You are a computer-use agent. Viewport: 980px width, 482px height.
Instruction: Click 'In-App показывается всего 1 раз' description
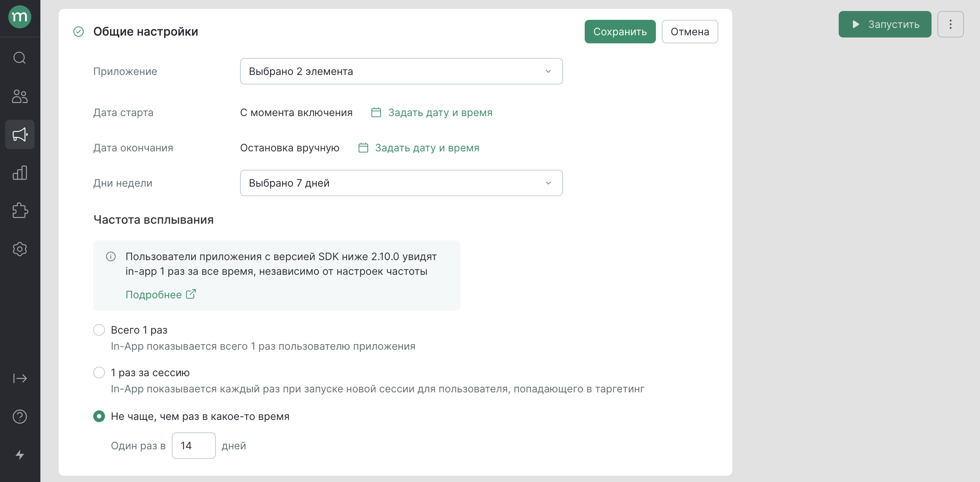pos(263,346)
